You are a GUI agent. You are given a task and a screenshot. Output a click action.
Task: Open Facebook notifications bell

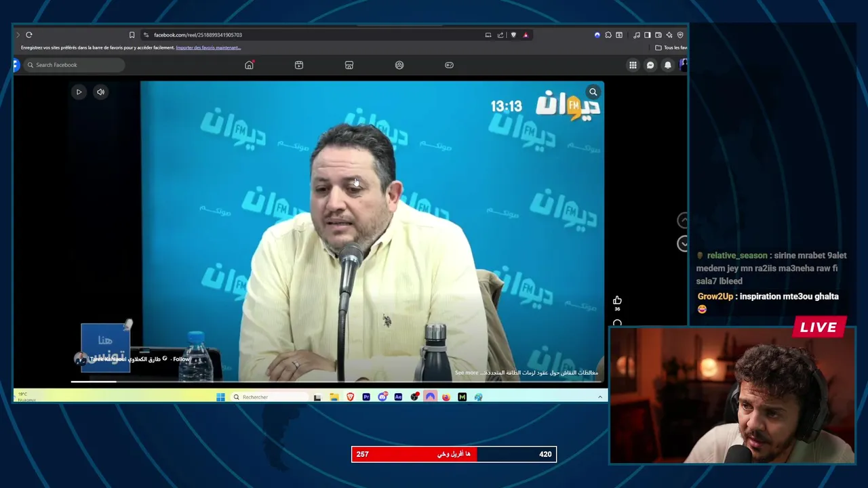(668, 65)
